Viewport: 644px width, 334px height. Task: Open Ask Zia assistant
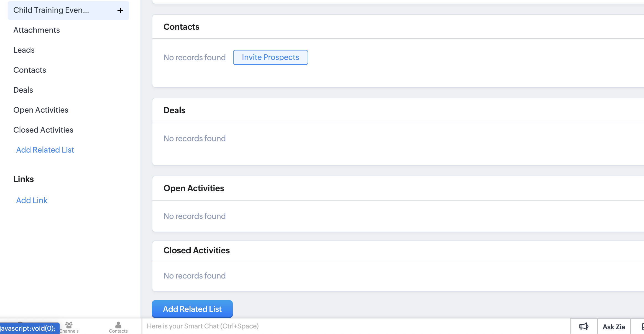614,327
